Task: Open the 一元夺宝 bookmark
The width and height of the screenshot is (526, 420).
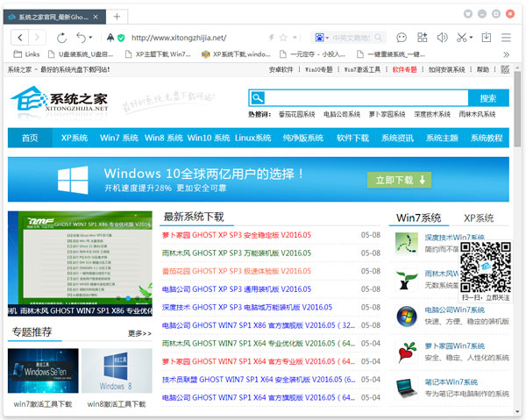Action: pyautogui.click(x=313, y=54)
